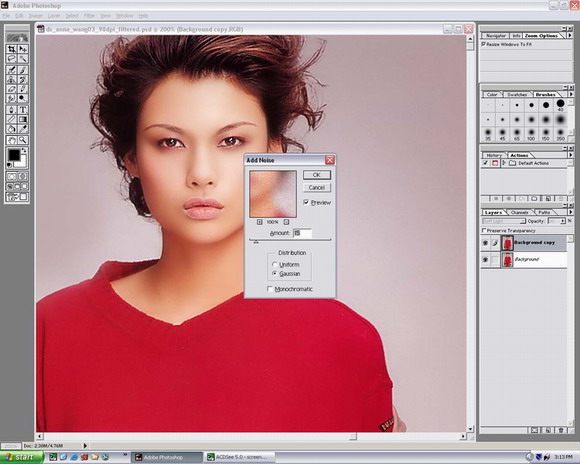Select the Line tool
The height and width of the screenshot is (464, 580).
[x=12, y=120]
